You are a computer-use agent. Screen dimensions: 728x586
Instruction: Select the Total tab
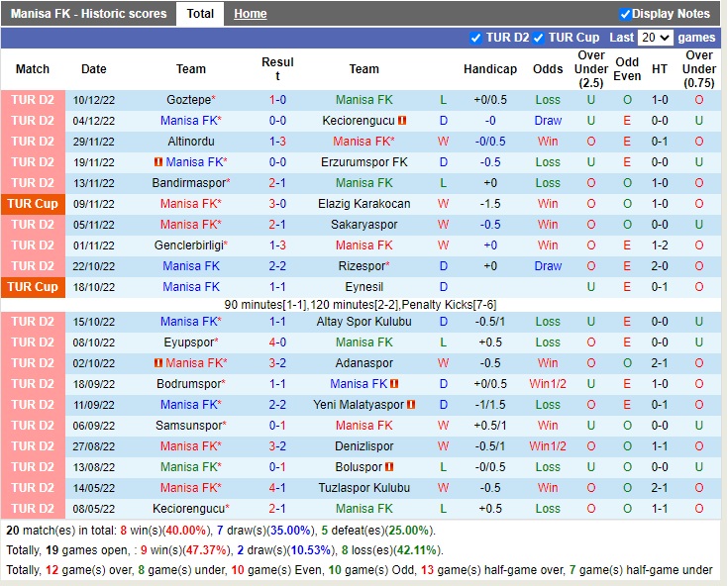[200, 14]
